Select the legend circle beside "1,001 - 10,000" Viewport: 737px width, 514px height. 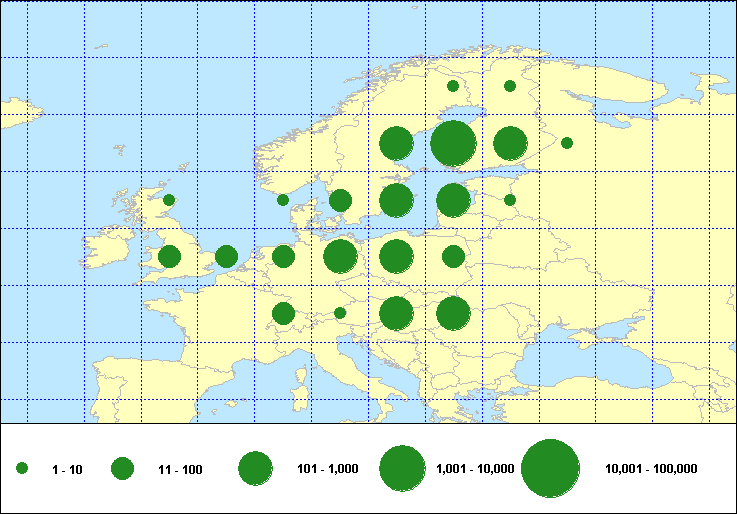(403, 468)
